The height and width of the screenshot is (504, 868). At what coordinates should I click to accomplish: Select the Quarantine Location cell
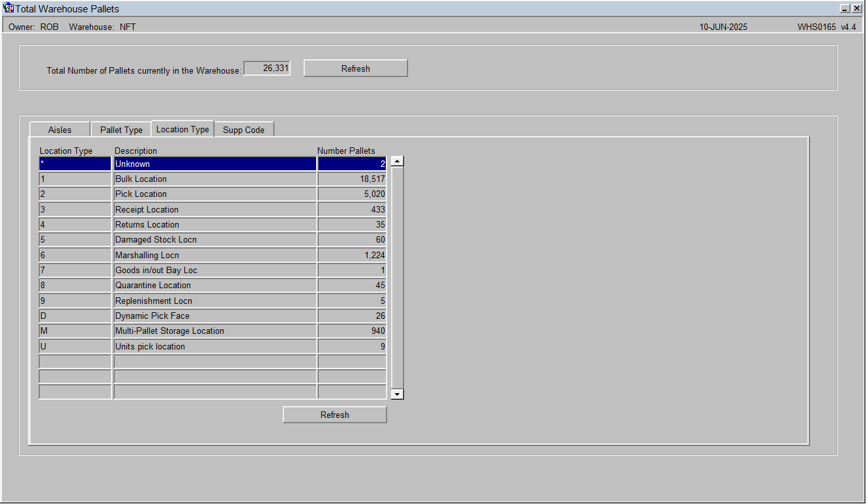coord(215,285)
